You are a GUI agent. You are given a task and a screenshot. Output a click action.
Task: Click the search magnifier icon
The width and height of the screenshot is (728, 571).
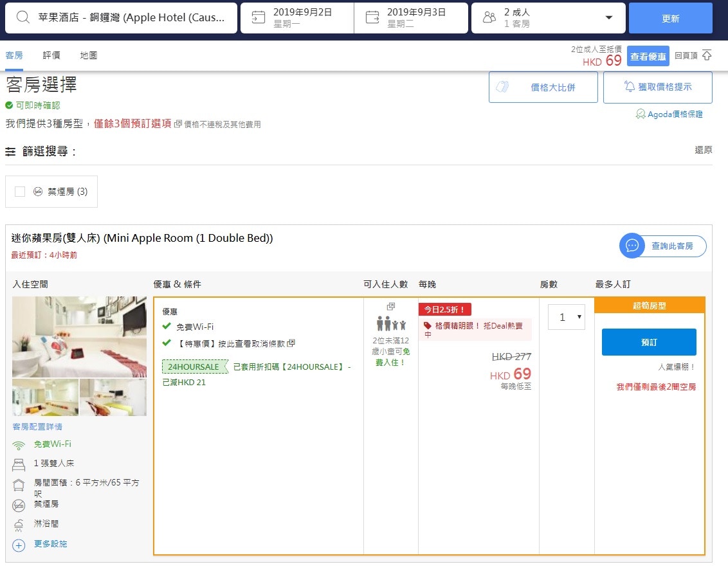pyautogui.click(x=23, y=17)
